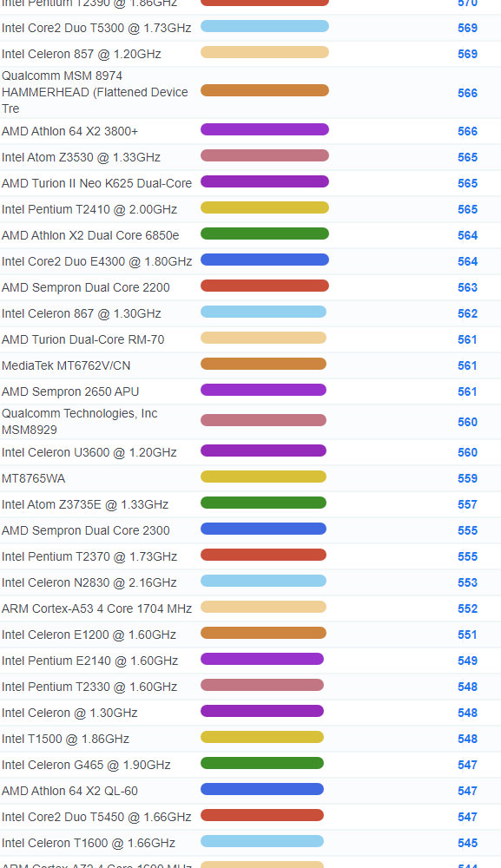Open Intel Pentium T2410 @ 2.00GHz link

pos(89,209)
